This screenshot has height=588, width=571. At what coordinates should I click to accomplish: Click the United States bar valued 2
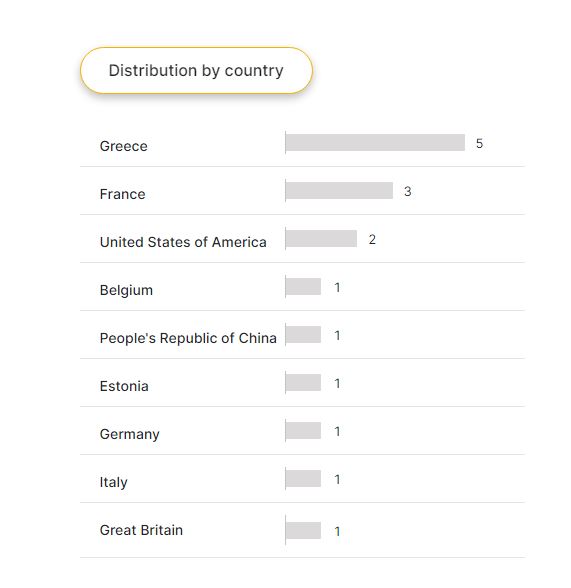point(321,238)
